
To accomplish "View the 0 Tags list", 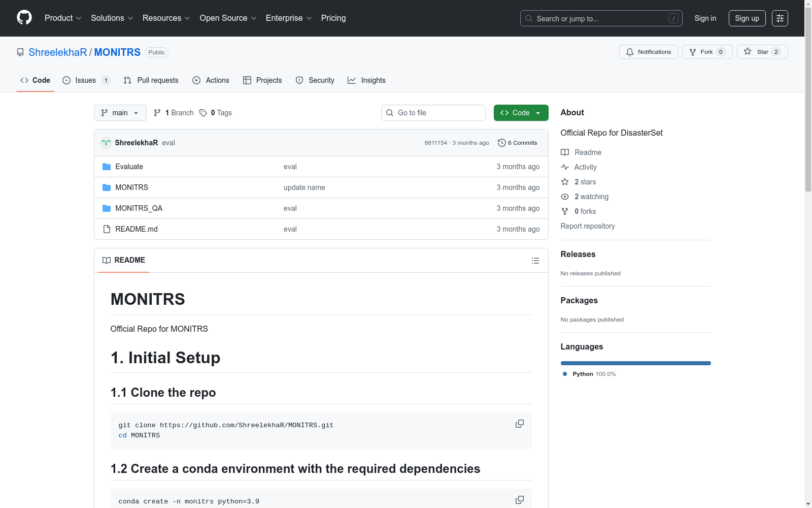I will (x=216, y=113).
